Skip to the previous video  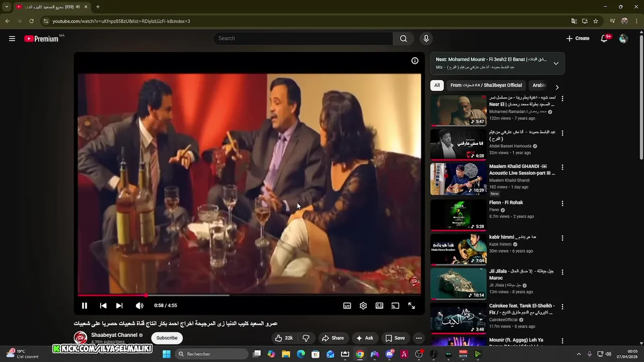(103, 306)
